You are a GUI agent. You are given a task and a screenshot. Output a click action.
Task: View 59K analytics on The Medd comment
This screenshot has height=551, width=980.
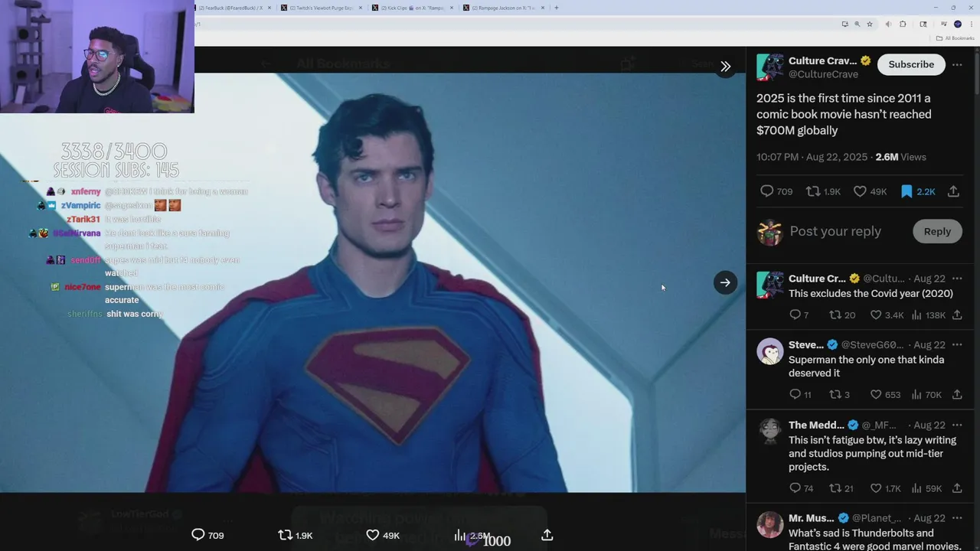[x=926, y=487]
